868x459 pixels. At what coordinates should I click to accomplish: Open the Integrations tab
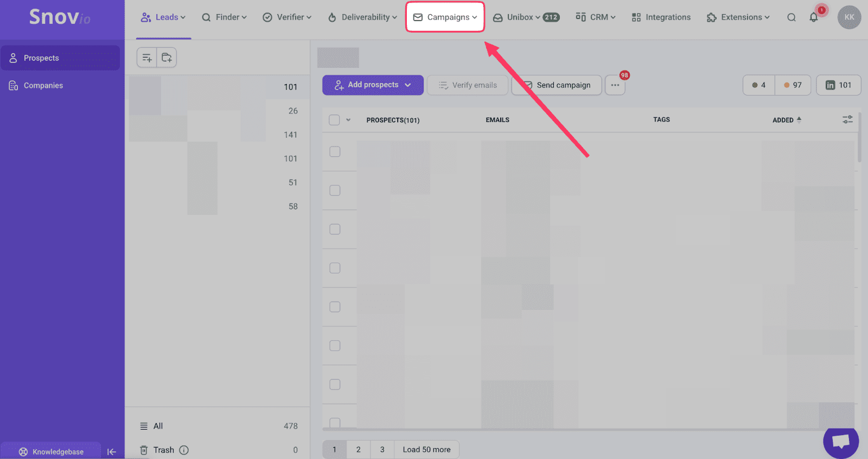tap(661, 17)
